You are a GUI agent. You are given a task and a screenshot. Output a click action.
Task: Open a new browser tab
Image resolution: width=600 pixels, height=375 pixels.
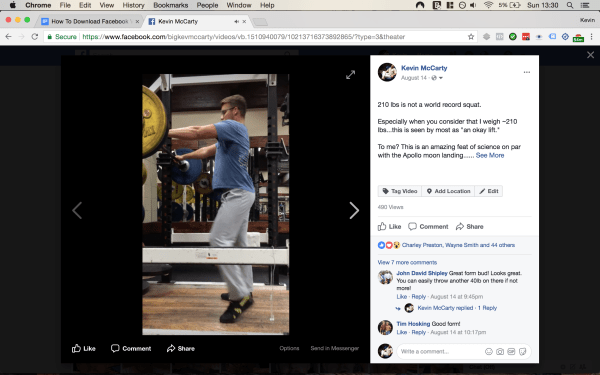260,22
